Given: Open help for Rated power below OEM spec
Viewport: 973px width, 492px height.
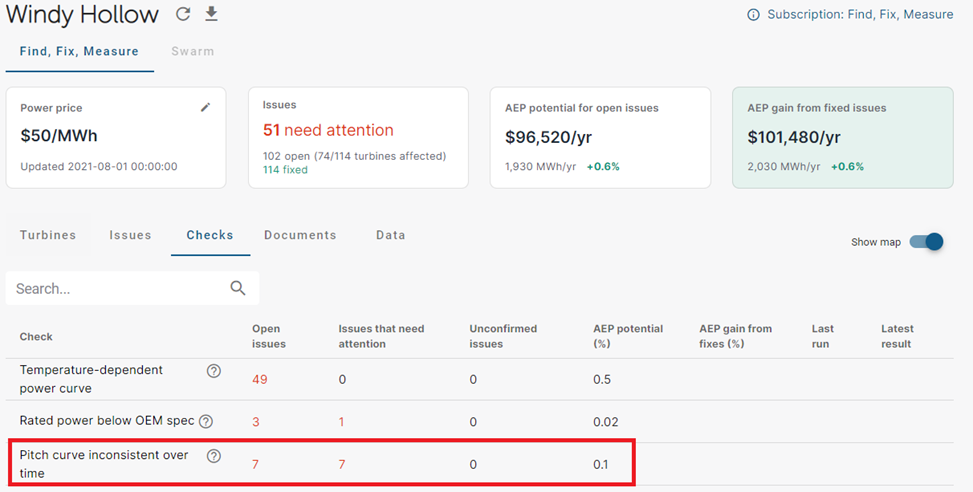Looking at the screenshot, I should click(x=205, y=421).
